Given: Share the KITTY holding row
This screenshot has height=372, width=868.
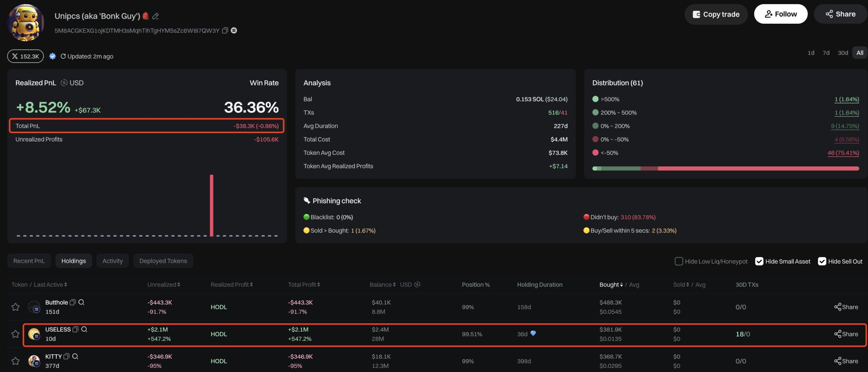Looking at the screenshot, I should (846, 361).
